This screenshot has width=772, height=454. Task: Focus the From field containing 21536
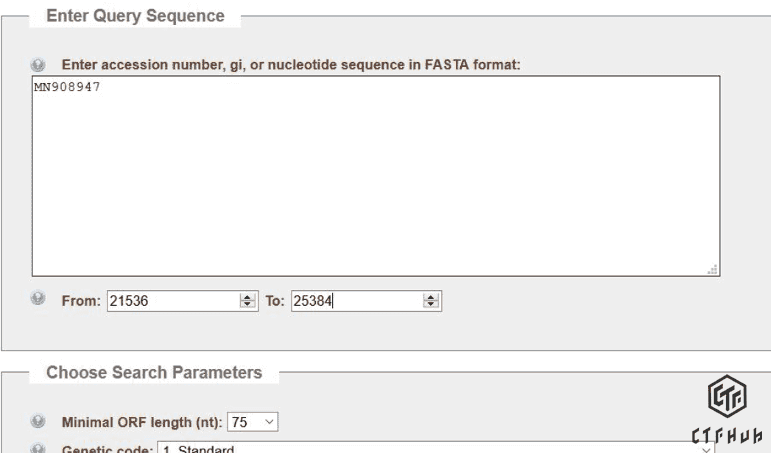pos(172,299)
